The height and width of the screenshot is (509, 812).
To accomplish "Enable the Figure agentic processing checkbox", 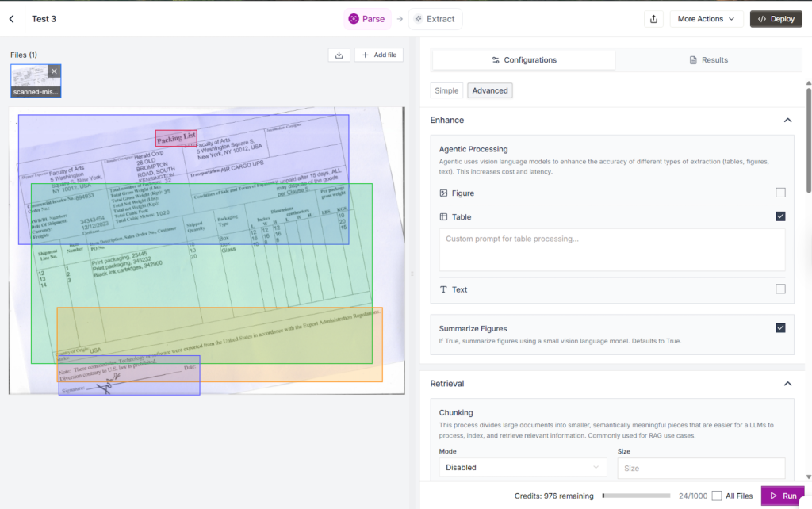I will (x=780, y=193).
